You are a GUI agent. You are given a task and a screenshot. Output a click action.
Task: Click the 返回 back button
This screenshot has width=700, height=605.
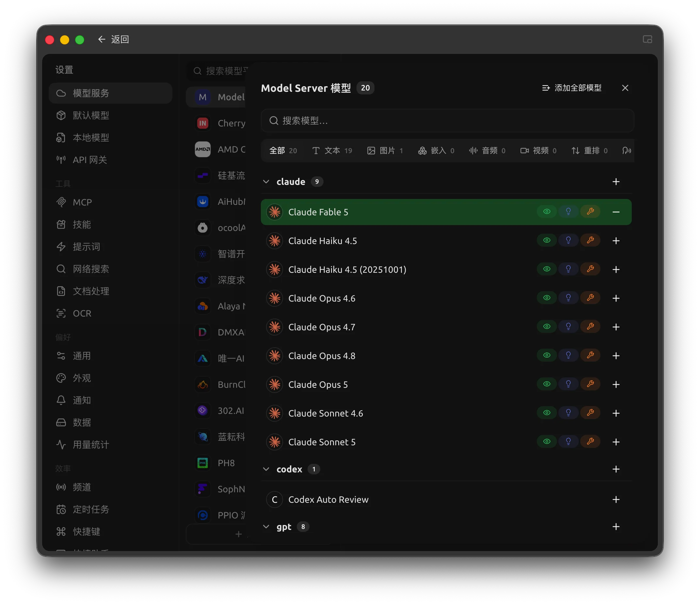tap(114, 39)
